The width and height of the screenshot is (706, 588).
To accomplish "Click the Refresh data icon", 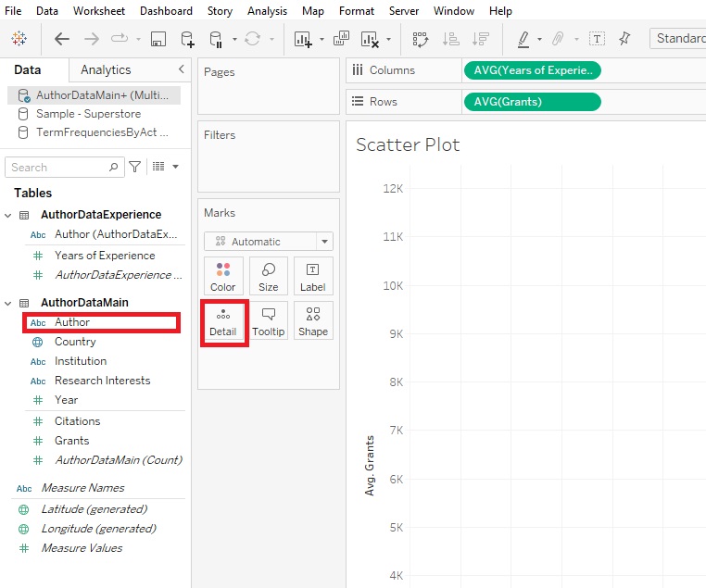I will [253, 39].
